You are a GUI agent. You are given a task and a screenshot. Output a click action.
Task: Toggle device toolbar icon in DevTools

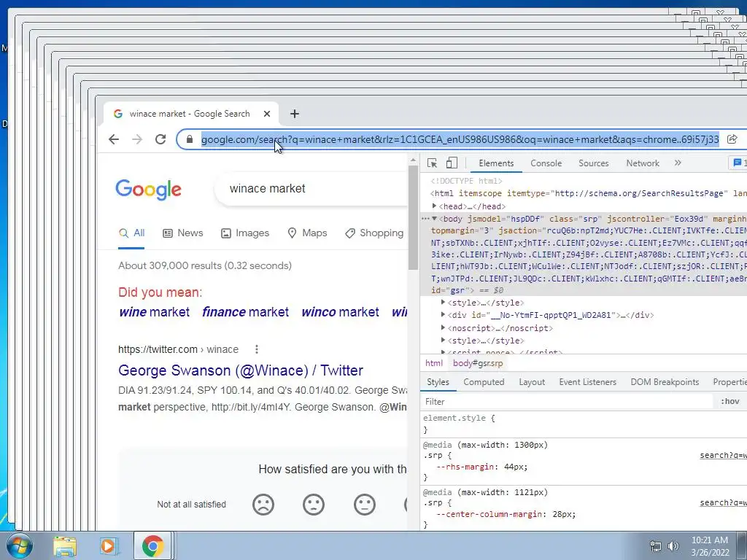pyautogui.click(x=452, y=163)
